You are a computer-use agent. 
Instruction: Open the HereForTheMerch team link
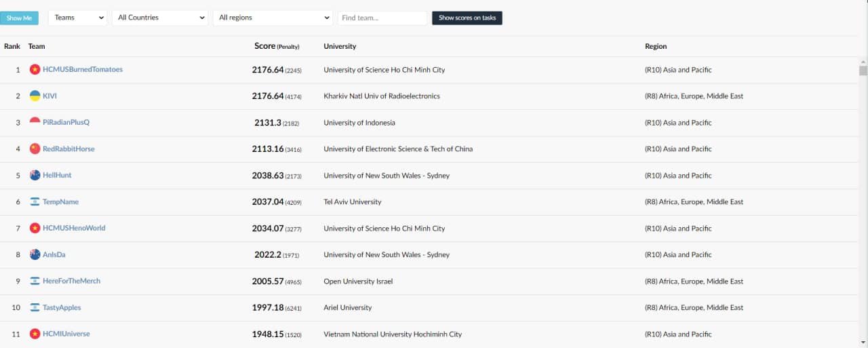pos(71,281)
